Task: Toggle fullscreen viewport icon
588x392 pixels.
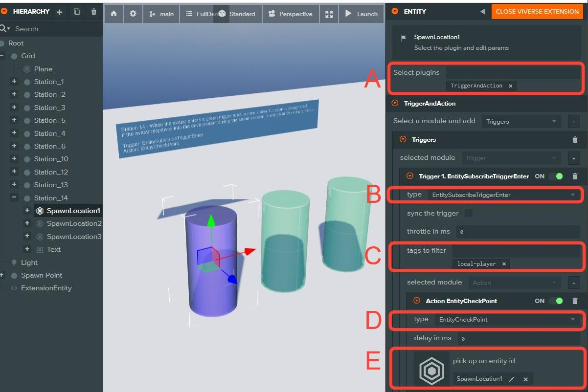Action: [329, 14]
